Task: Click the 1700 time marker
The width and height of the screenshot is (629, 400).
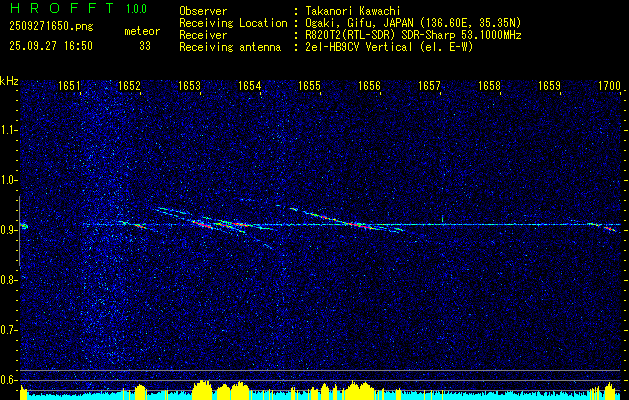Action: click(x=609, y=85)
